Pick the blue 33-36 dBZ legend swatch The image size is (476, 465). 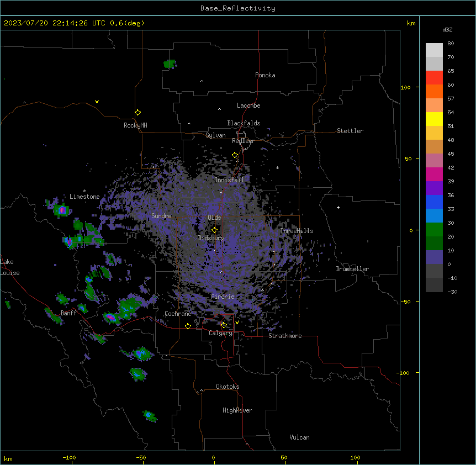point(434,202)
